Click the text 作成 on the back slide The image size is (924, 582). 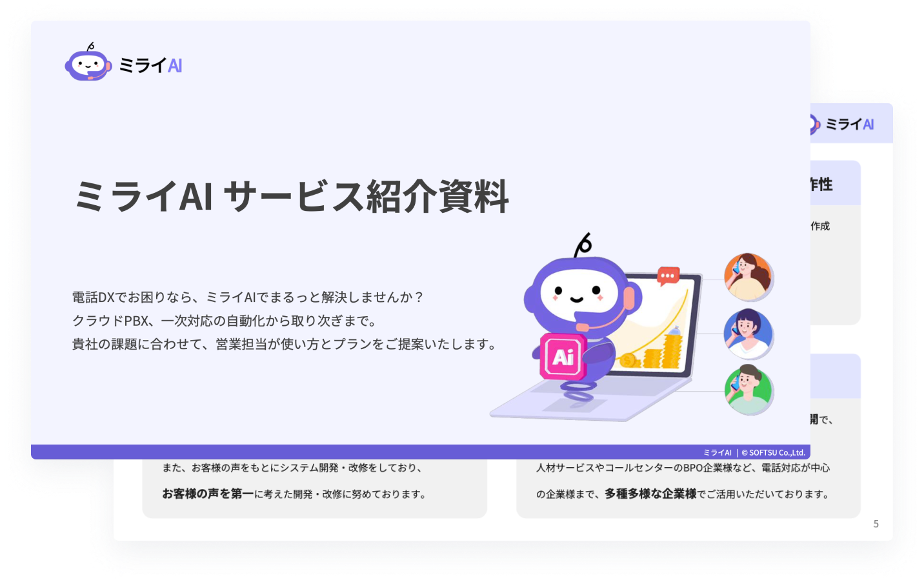[820, 226]
